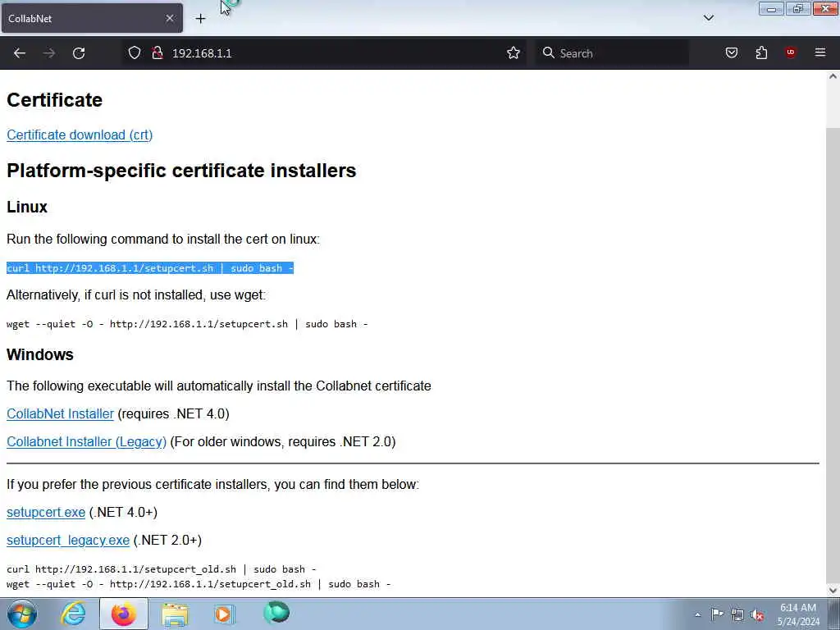
Task: Open Windows Media Player from taskbar
Action: pos(225,614)
